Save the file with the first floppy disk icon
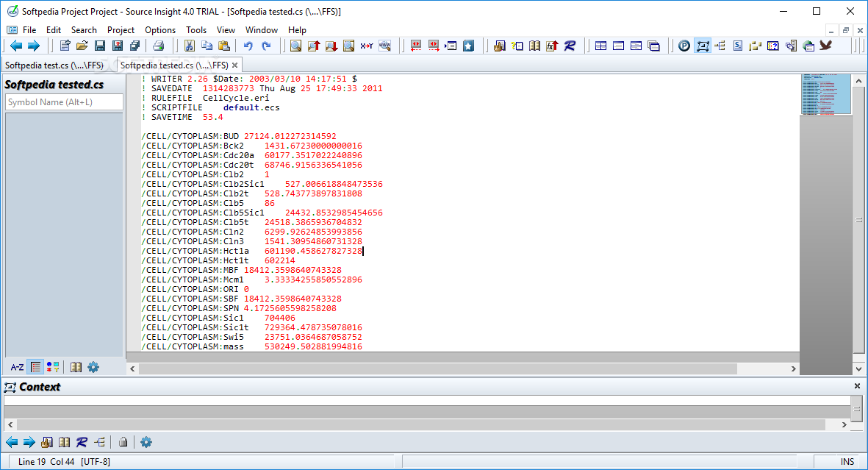 pyautogui.click(x=100, y=46)
